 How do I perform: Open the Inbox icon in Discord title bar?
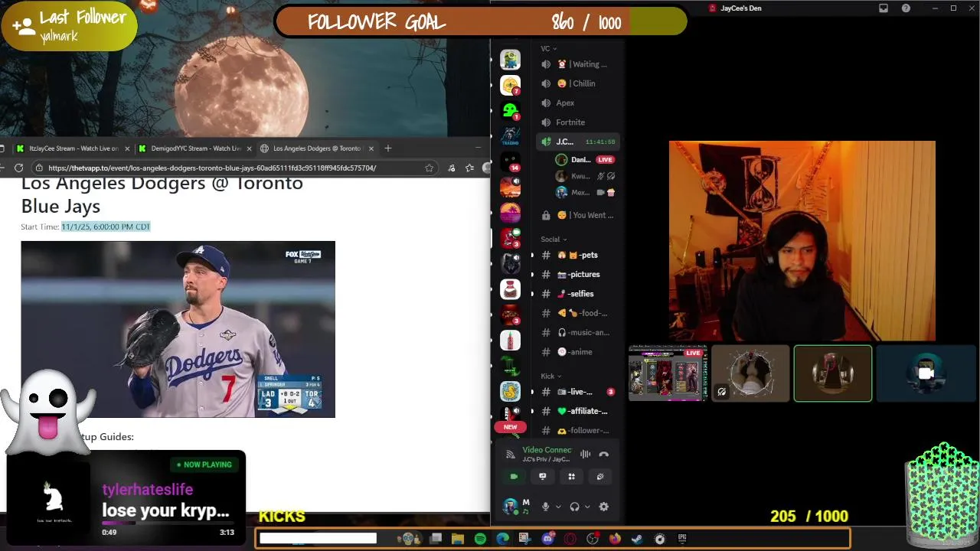coord(884,8)
